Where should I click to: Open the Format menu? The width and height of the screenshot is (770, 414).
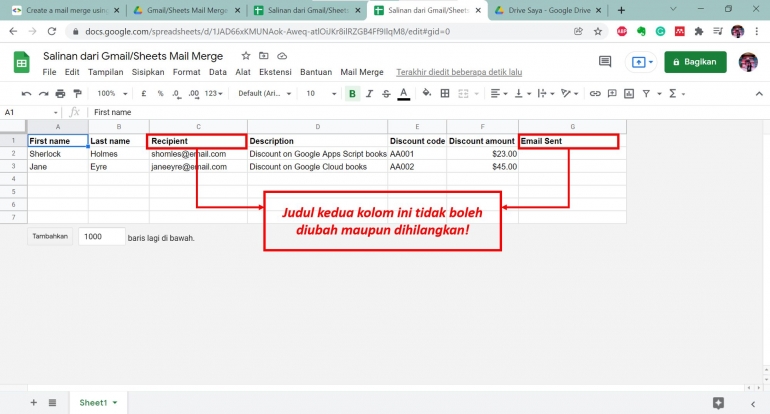point(187,72)
